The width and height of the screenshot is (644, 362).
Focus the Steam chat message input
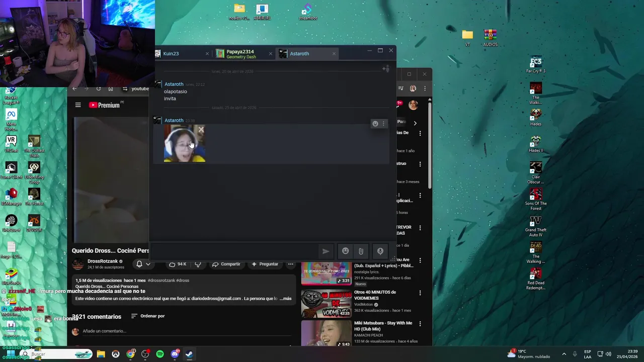click(234, 251)
